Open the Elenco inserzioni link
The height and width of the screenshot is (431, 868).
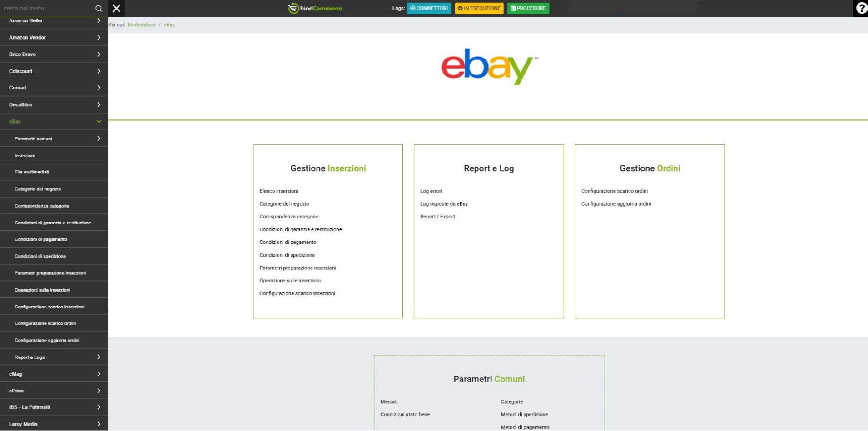pyautogui.click(x=278, y=191)
